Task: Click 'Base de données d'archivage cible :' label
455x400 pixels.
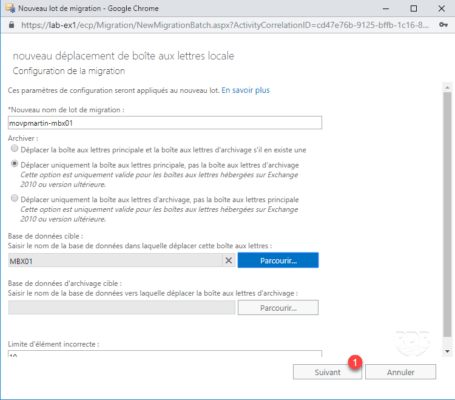Action: [x=65, y=284]
